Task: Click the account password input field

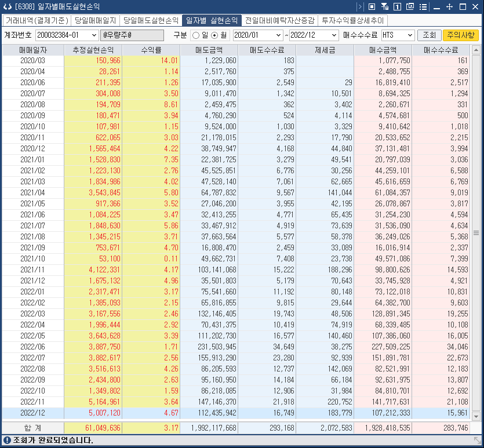Action: coord(132,35)
